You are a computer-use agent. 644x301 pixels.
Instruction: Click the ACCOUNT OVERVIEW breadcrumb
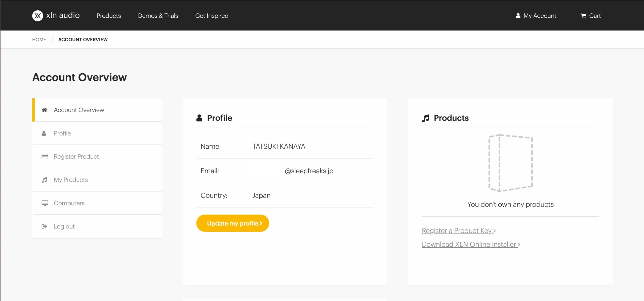point(83,40)
